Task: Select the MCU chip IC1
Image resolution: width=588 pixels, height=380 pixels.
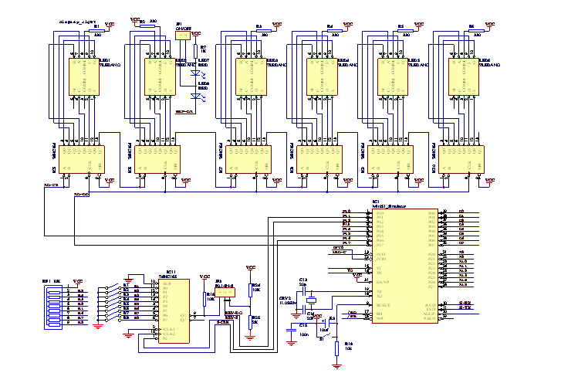Action: pyautogui.click(x=405, y=264)
